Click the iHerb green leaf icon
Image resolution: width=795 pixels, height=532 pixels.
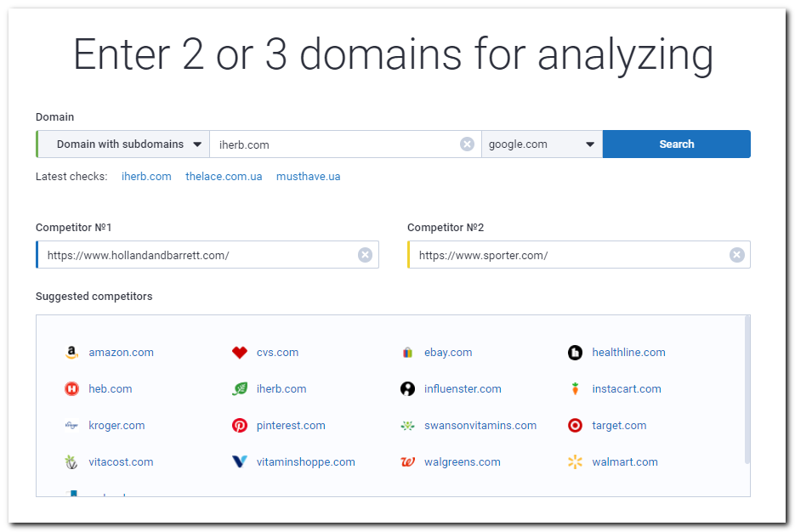click(x=239, y=388)
